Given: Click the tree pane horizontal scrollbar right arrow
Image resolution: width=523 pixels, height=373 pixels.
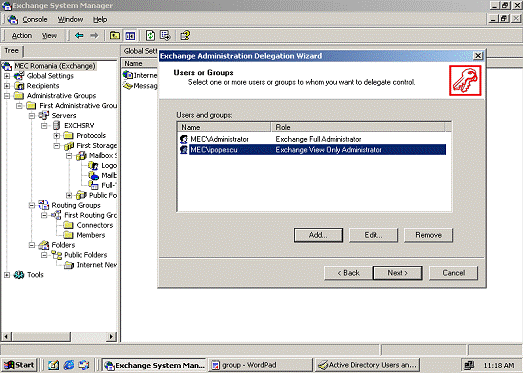Looking at the screenshot, I should pos(112,336).
